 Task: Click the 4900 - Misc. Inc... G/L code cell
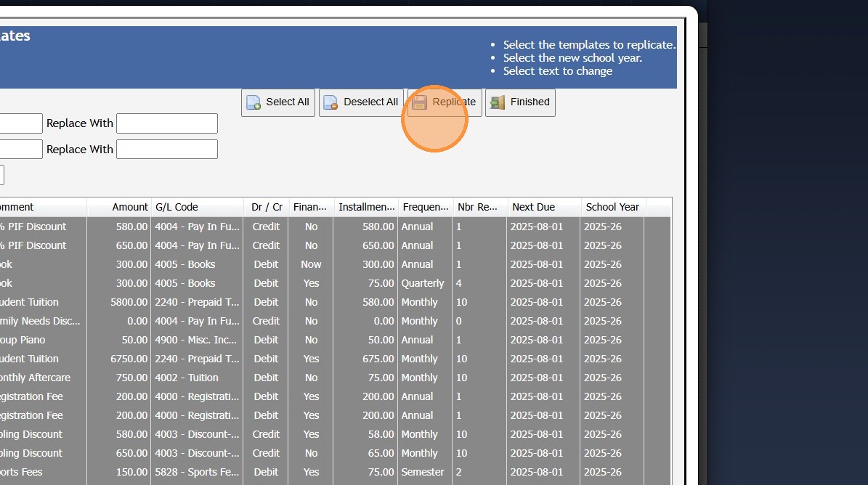tap(196, 340)
